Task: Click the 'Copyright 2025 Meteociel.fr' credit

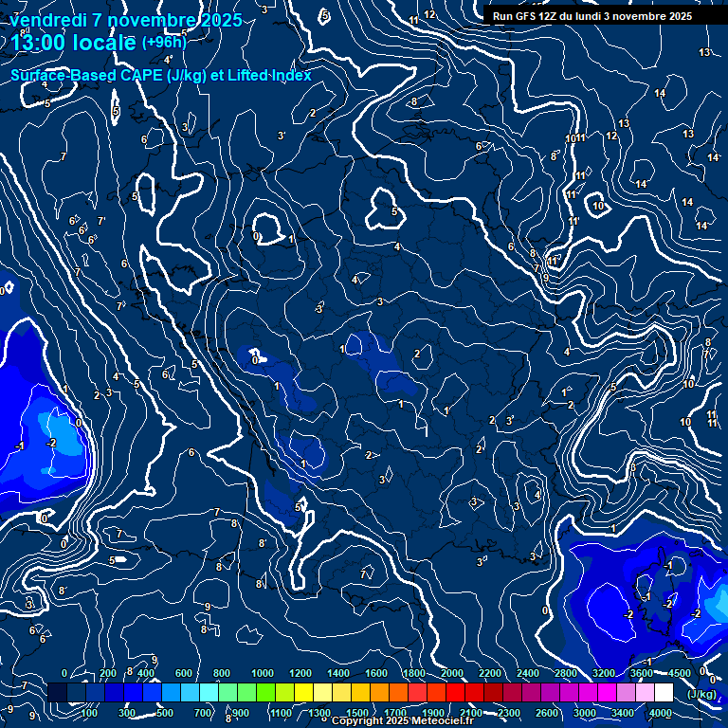Action: pos(403,720)
